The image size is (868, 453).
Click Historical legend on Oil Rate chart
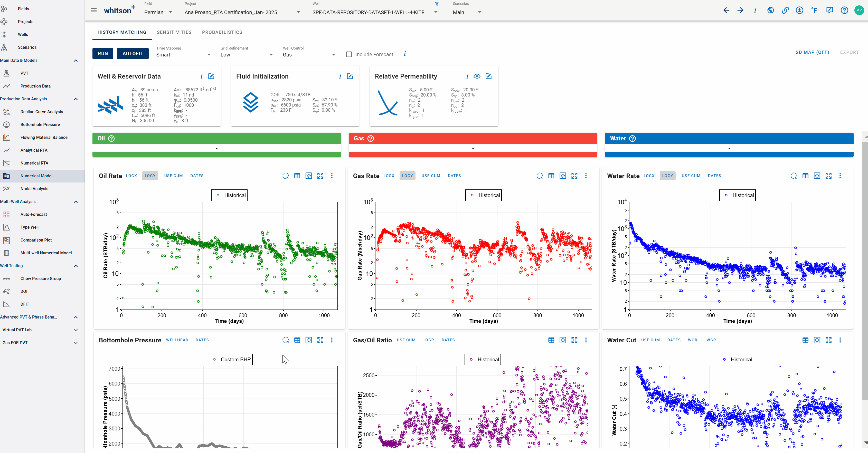[x=229, y=195]
